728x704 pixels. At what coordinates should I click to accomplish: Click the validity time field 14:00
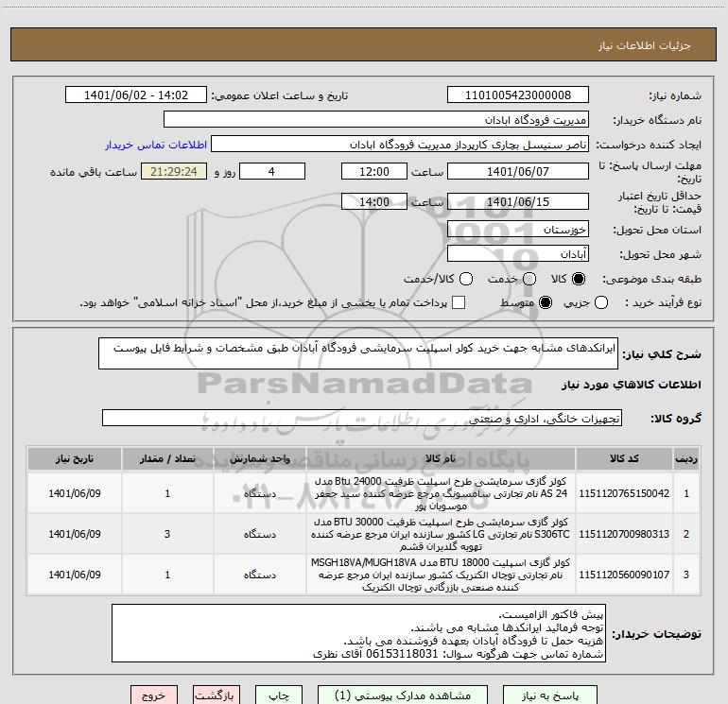[374, 201]
